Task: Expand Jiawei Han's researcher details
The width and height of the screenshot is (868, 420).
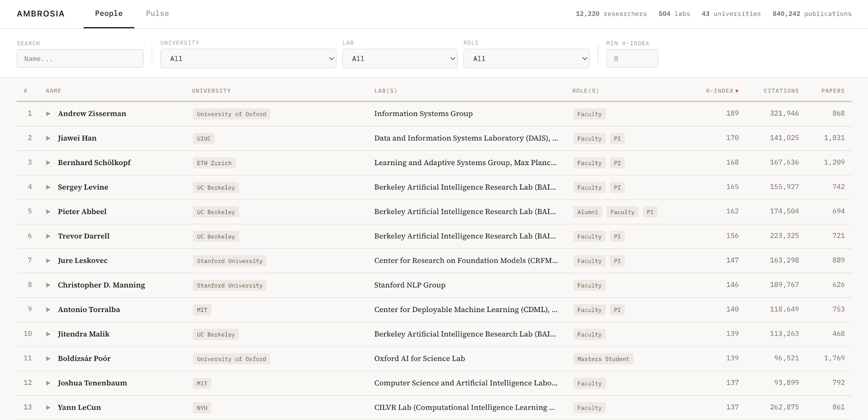Action: click(49, 138)
